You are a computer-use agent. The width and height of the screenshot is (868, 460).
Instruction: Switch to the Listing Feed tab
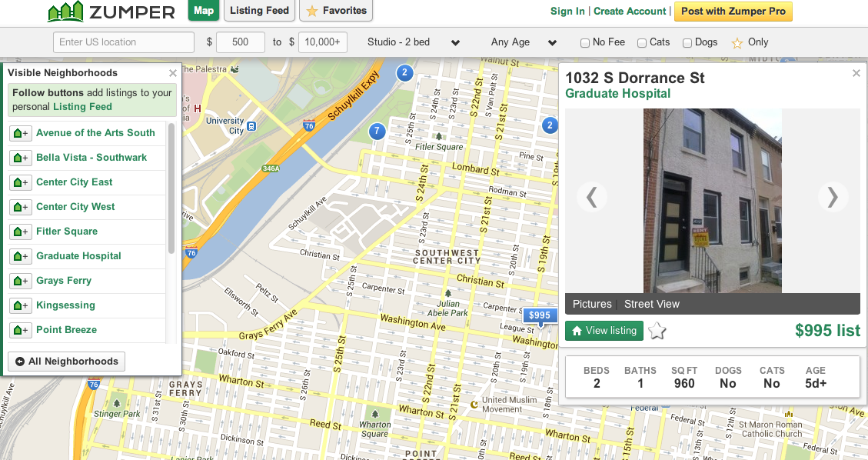pyautogui.click(x=258, y=11)
